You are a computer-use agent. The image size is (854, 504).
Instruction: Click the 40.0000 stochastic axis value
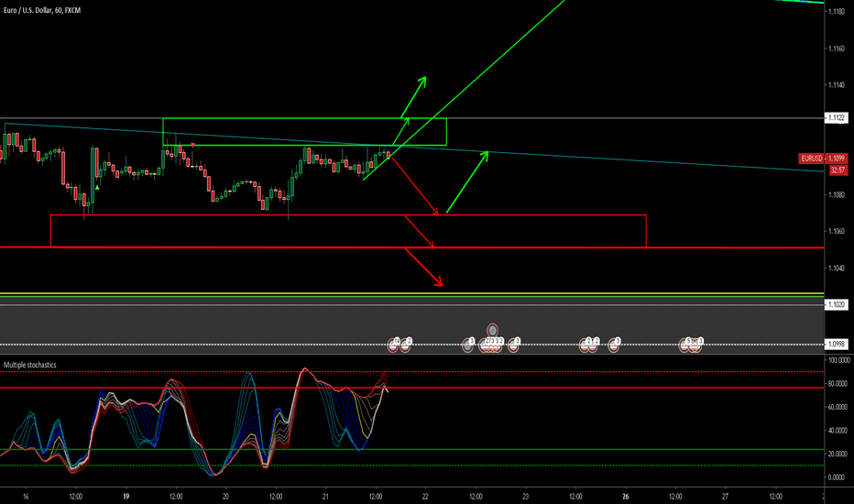(838, 431)
